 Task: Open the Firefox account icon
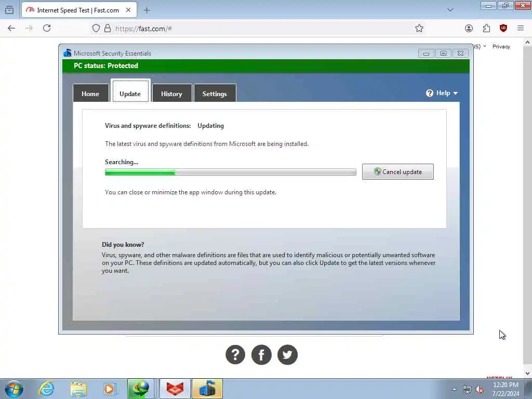[469, 28]
